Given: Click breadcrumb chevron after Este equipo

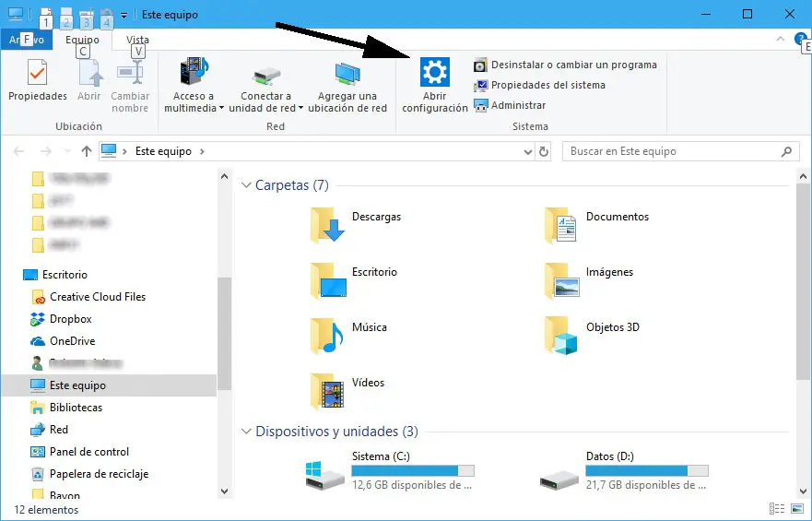Looking at the screenshot, I should coord(202,152).
